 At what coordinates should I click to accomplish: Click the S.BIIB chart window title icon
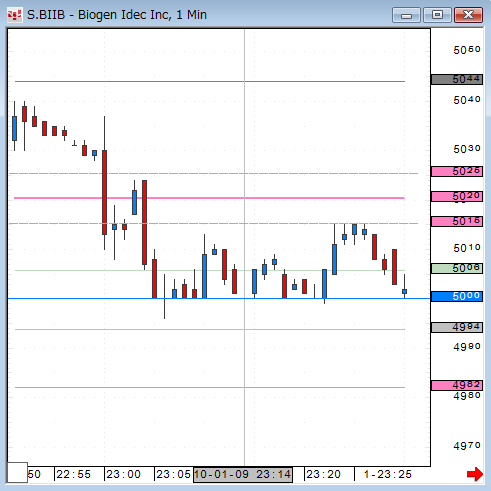tap(15, 15)
